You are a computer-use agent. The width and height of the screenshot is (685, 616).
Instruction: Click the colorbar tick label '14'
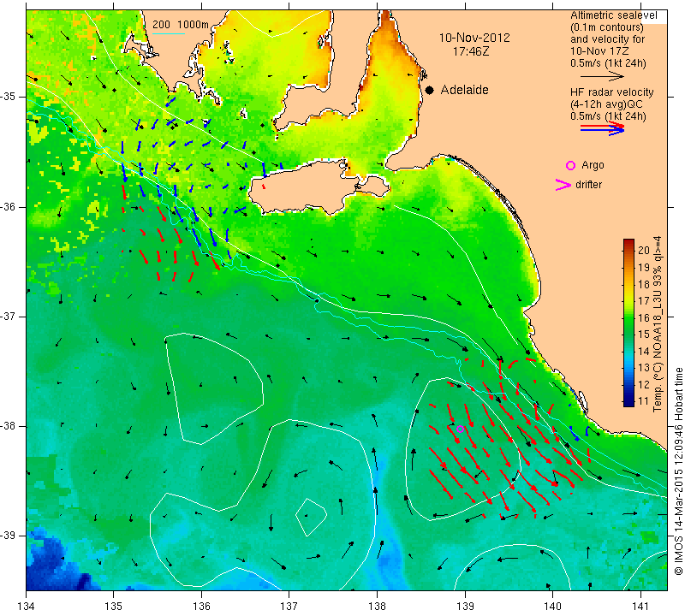[x=644, y=351]
